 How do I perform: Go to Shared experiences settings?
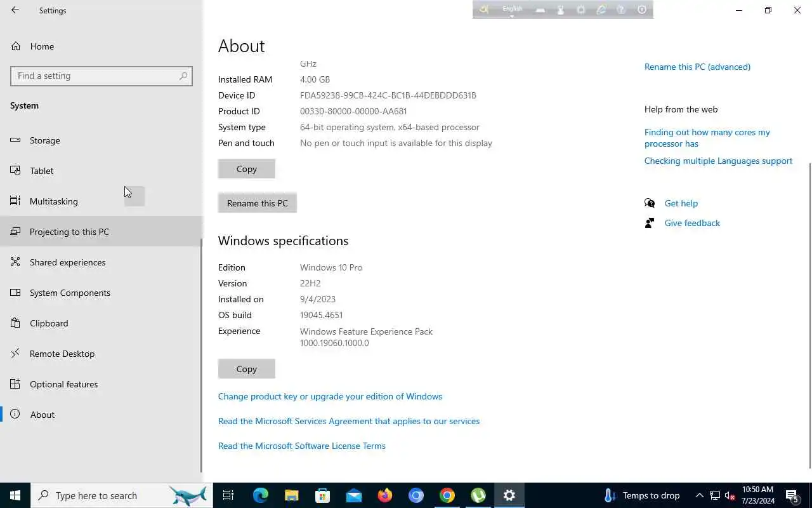(101, 262)
